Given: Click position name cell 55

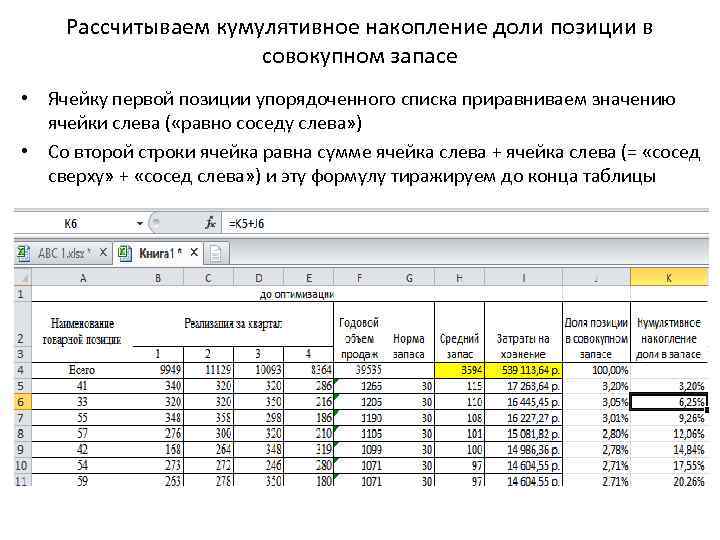Looking at the screenshot, I should tap(82, 418).
